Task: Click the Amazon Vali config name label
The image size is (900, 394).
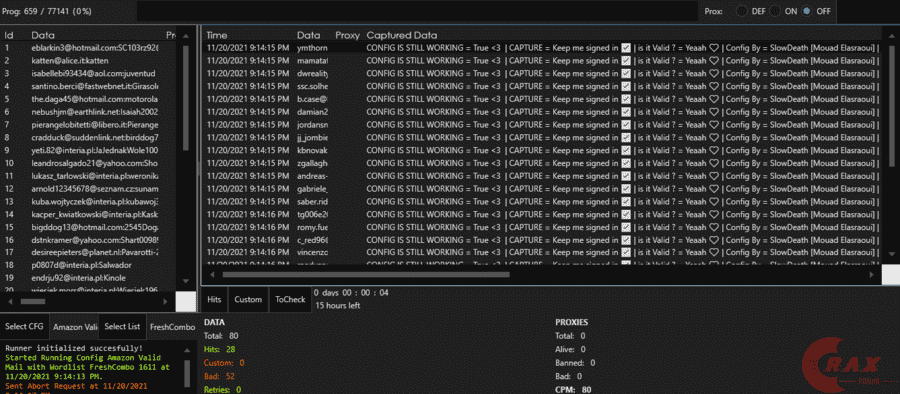Action: click(75, 327)
